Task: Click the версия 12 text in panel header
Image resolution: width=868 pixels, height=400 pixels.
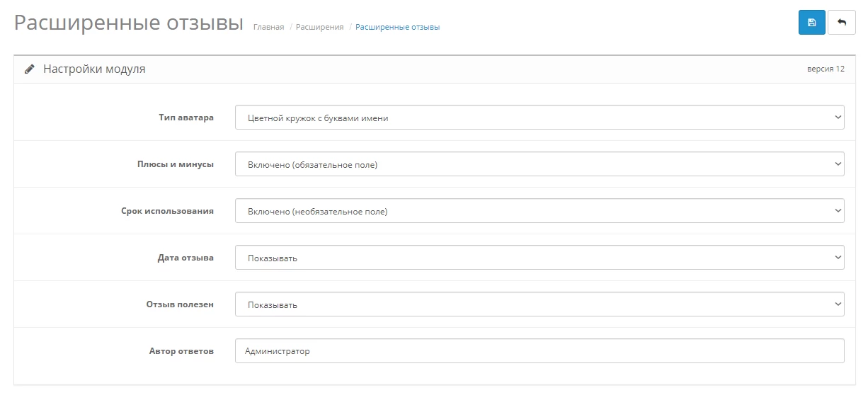Action: [x=826, y=69]
